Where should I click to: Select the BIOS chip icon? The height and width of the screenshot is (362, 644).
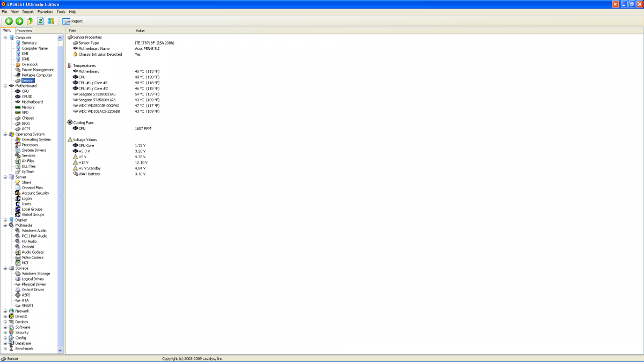(18, 123)
